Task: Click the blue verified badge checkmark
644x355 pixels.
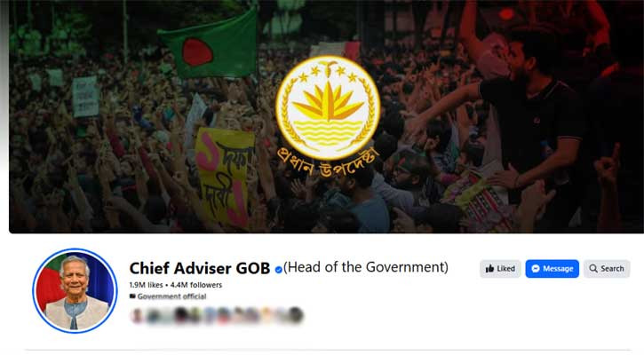Action: coord(278,270)
